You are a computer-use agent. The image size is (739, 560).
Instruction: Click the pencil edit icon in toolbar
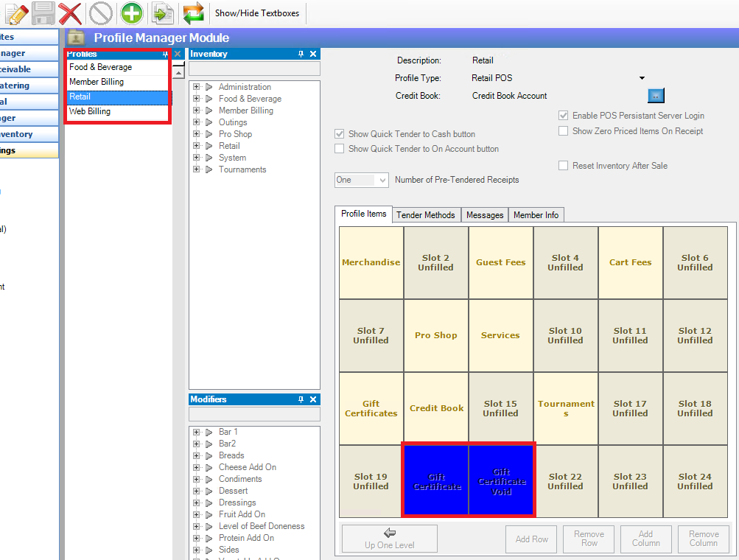coord(16,13)
